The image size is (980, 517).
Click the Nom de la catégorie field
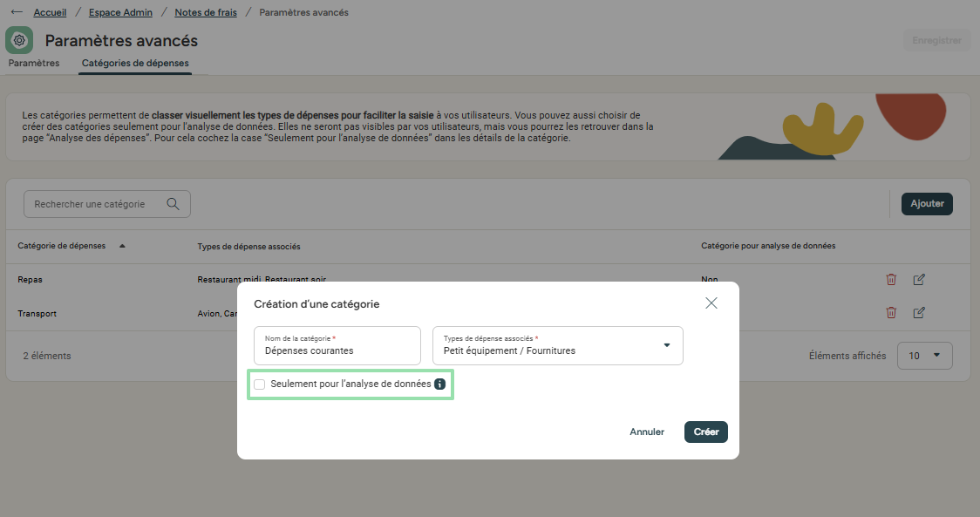click(x=337, y=346)
